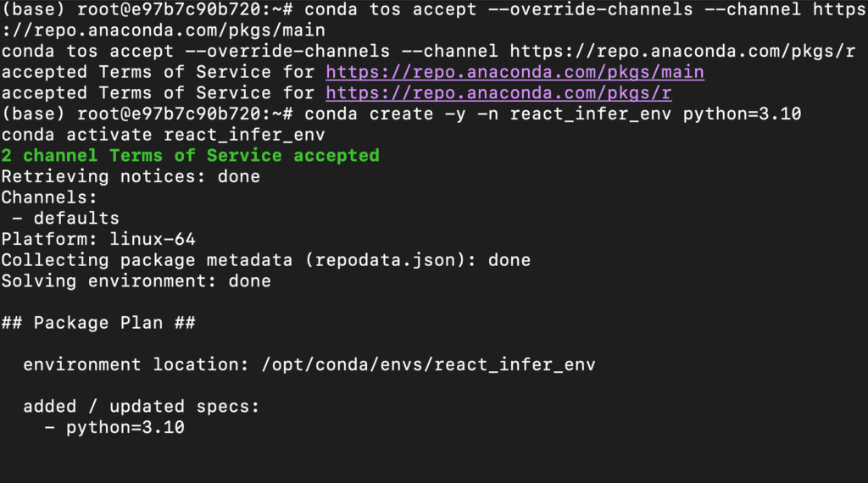Click the 'conda activate react_infer_env' line
Image resolution: width=868 pixels, height=483 pixels.
(x=164, y=135)
